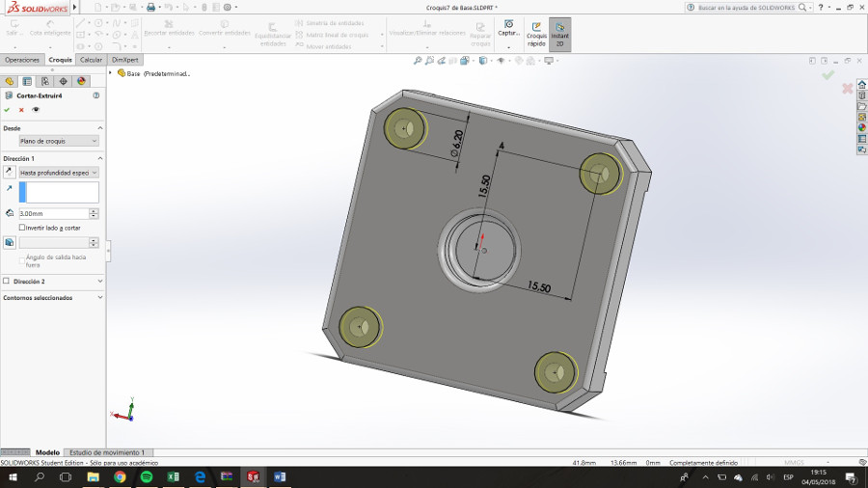The width and height of the screenshot is (868, 488).
Task: Click Zoom to Area icon in view toolbar
Action: pyautogui.click(x=429, y=61)
